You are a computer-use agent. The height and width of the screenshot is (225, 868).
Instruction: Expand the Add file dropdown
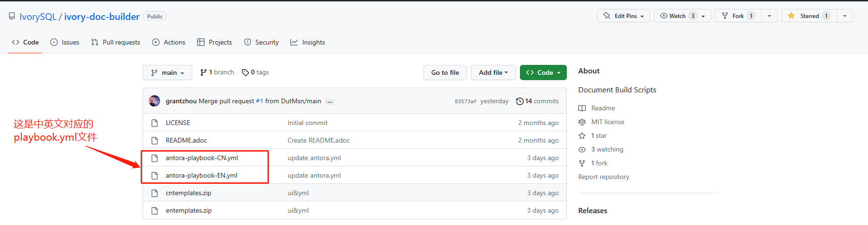point(493,72)
